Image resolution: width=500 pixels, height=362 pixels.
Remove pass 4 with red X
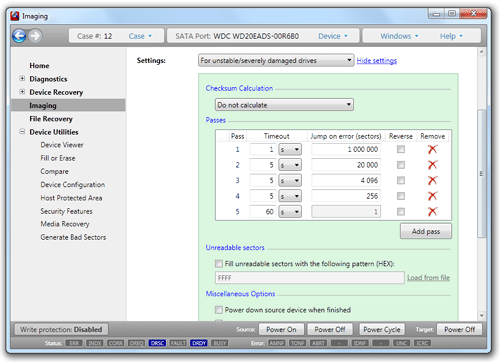click(x=432, y=196)
